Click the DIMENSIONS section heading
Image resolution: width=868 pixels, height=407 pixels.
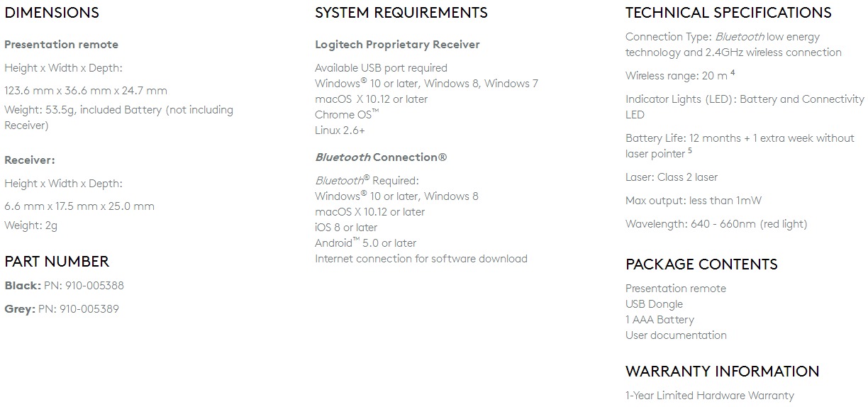click(52, 13)
